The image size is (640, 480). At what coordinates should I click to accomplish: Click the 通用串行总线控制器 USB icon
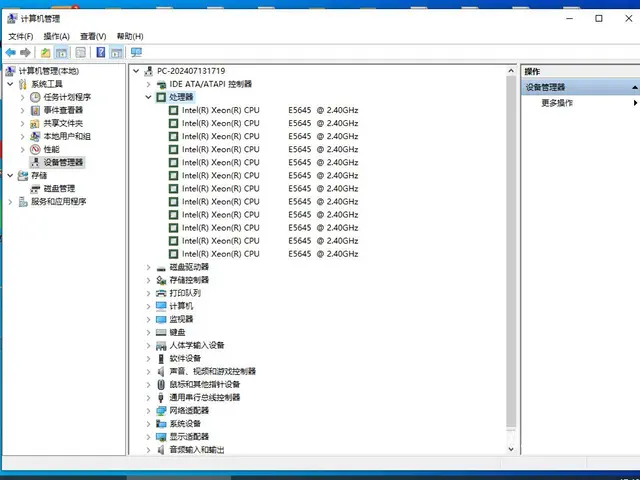click(x=161, y=398)
